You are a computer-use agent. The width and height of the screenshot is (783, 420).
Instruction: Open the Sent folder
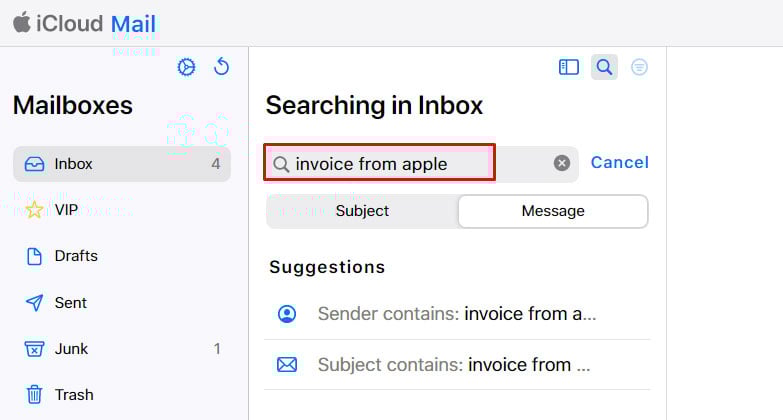70,303
